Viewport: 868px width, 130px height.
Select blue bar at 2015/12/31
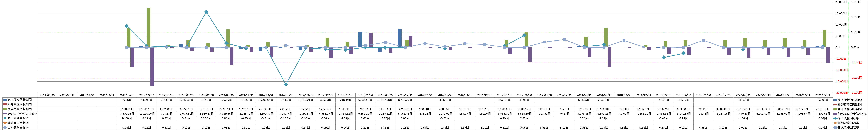[400, 38]
